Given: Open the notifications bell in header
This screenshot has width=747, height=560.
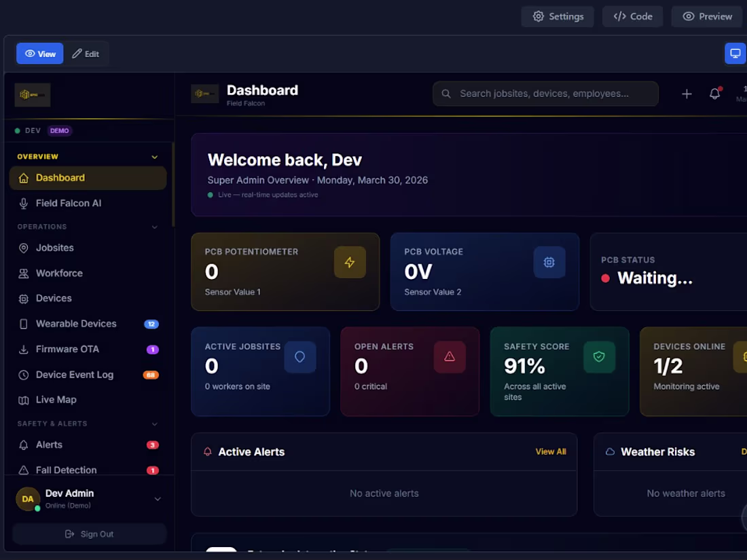Looking at the screenshot, I should tap(714, 94).
